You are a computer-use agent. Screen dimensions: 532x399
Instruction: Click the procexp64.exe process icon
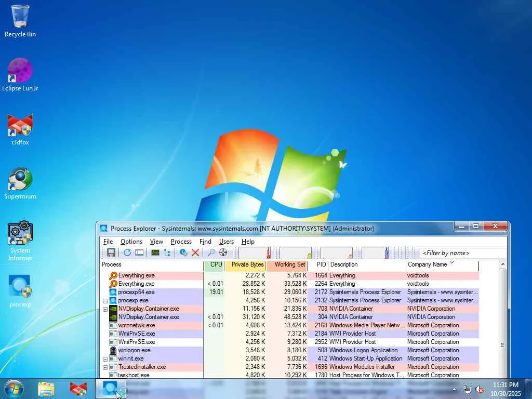pyautogui.click(x=113, y=292)
